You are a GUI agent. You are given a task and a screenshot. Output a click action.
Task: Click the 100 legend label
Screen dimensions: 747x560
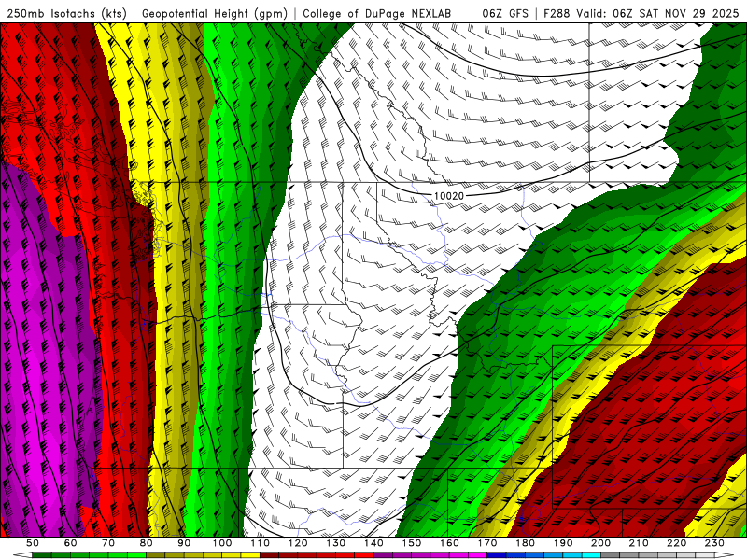coord(222,543)
